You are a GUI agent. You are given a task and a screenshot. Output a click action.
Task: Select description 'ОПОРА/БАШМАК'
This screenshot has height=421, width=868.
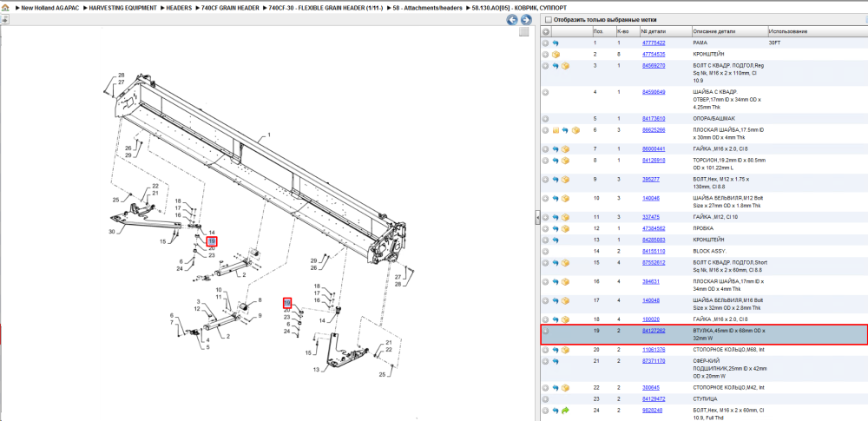713,119
